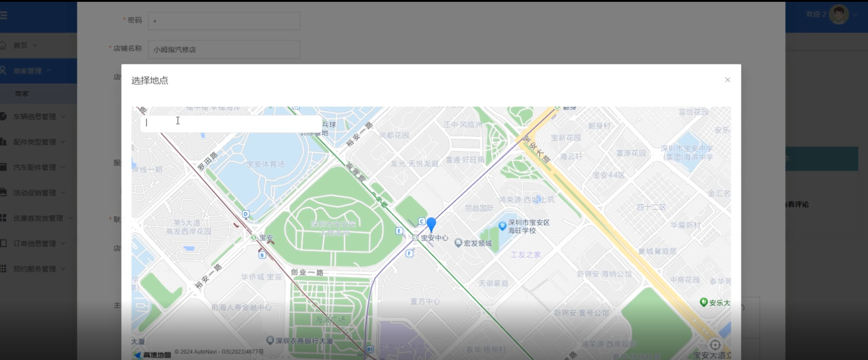The height and width of the screenshot is (360, 868).
Task: Close the 选择地点 dialog
Action: tap(727, 80)
